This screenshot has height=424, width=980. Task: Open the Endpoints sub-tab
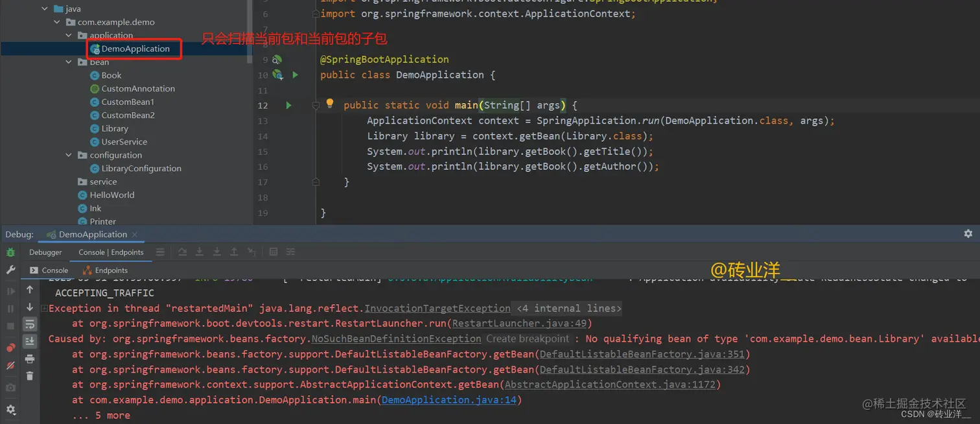pyautogui.click(x=105, y=270)
